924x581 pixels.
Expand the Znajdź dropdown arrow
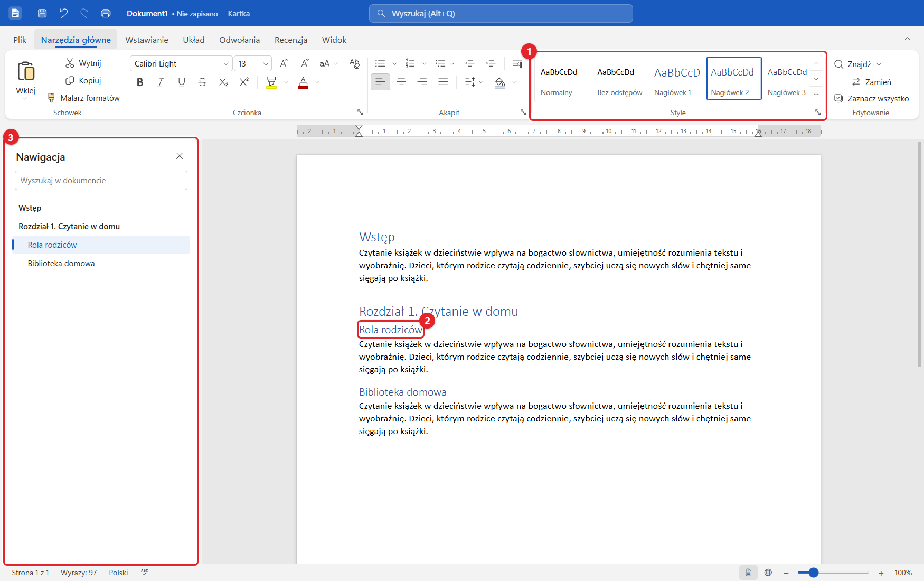(x=879, y=64)
